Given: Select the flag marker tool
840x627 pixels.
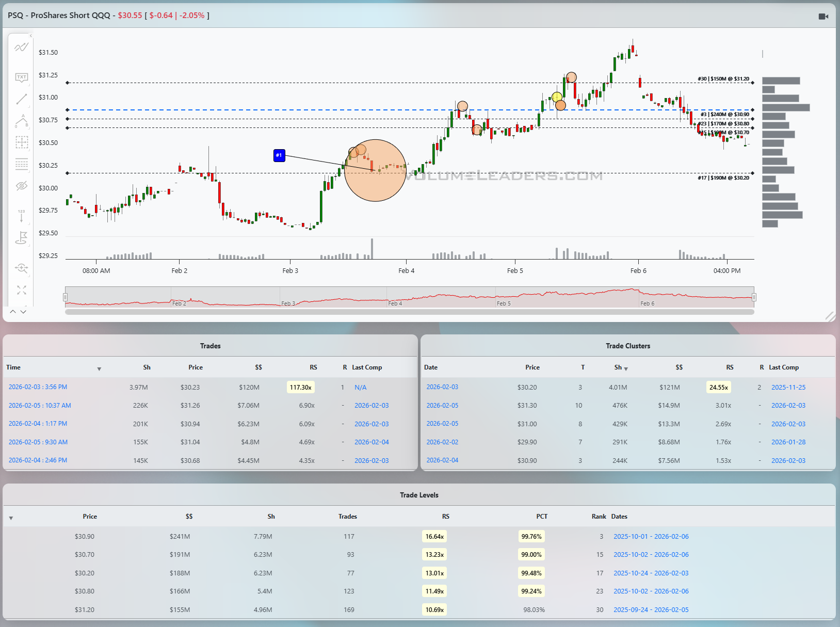Looking at the screenshot, I should point(21,238).
